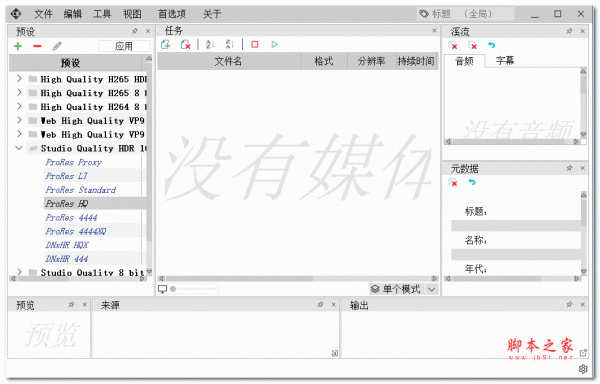Screen dimensions: 600x384
Task: Sort by 持续时间 column header
Action: pos(416,61)
